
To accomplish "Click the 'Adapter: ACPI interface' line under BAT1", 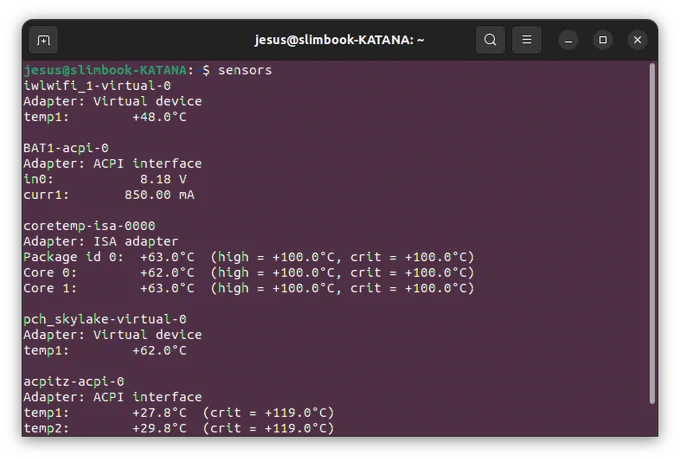I will (113, 164).
